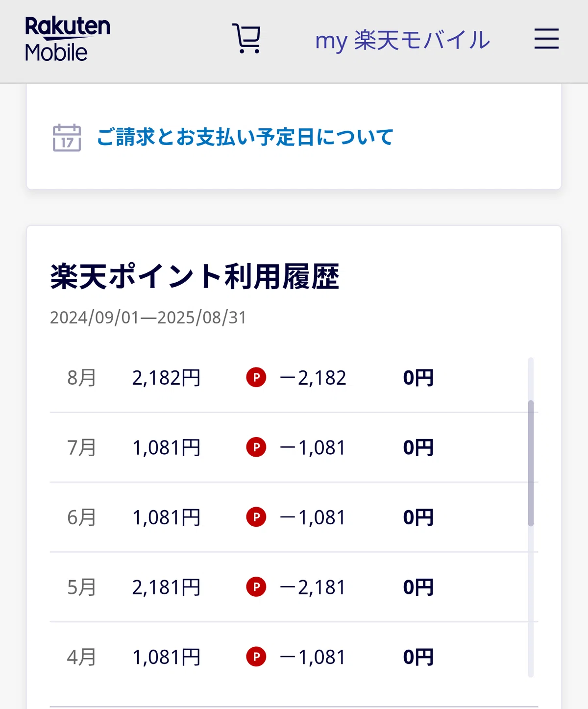
Task: Select the 6月 billed amount 1,081円
Action: tap(167, 517)
